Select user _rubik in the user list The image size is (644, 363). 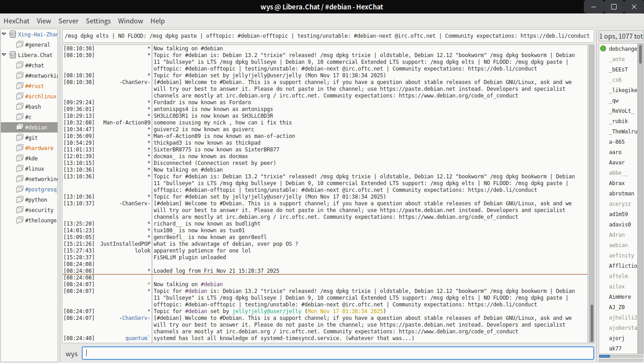tap(618, 121)
